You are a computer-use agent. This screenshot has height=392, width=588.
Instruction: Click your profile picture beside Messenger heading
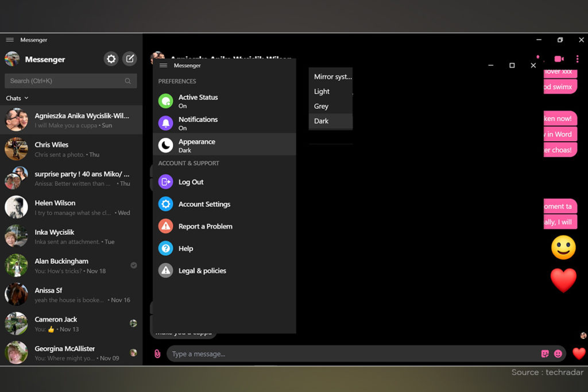[x=12, y=59]
